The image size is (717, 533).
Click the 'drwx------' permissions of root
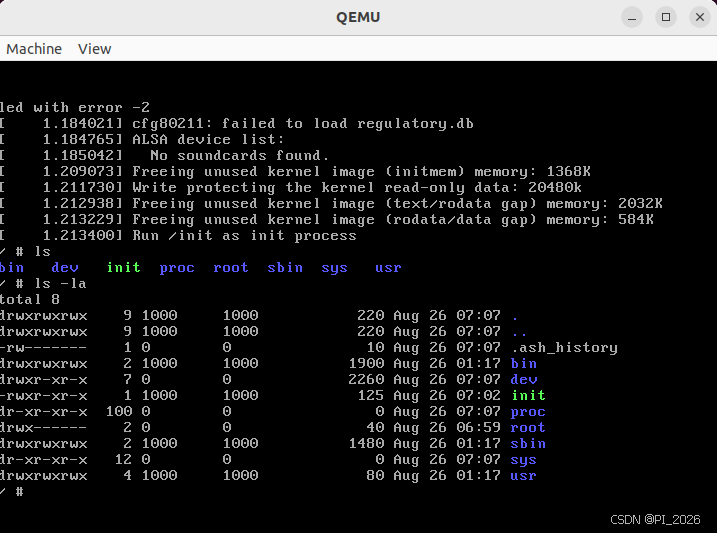43,427
